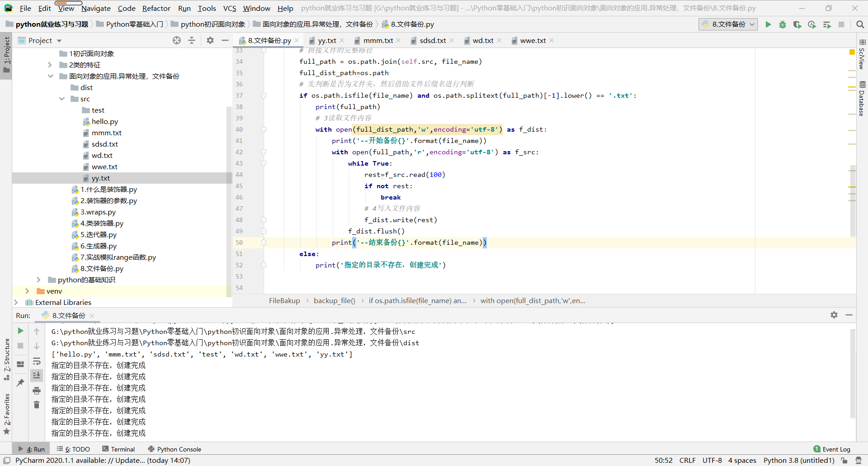Open the Terminal tool window
This screenshot has width=868, height=466.
pos(118,449)
